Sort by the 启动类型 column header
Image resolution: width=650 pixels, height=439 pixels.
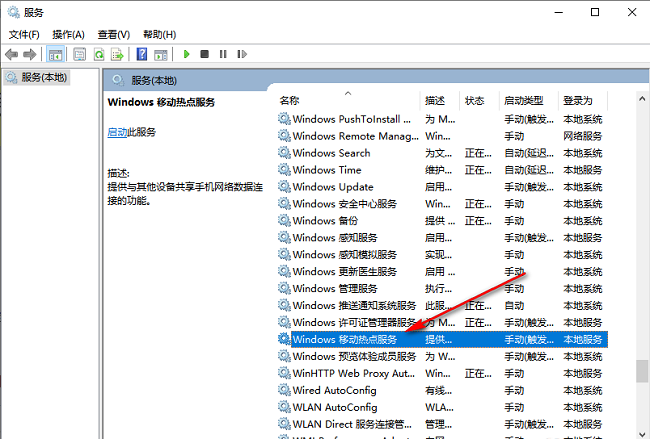529,101
